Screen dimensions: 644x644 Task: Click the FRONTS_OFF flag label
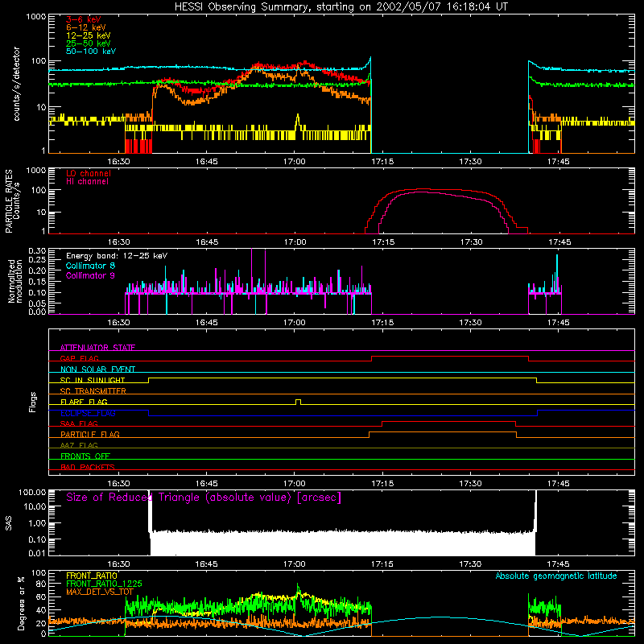tap(85, 456)
